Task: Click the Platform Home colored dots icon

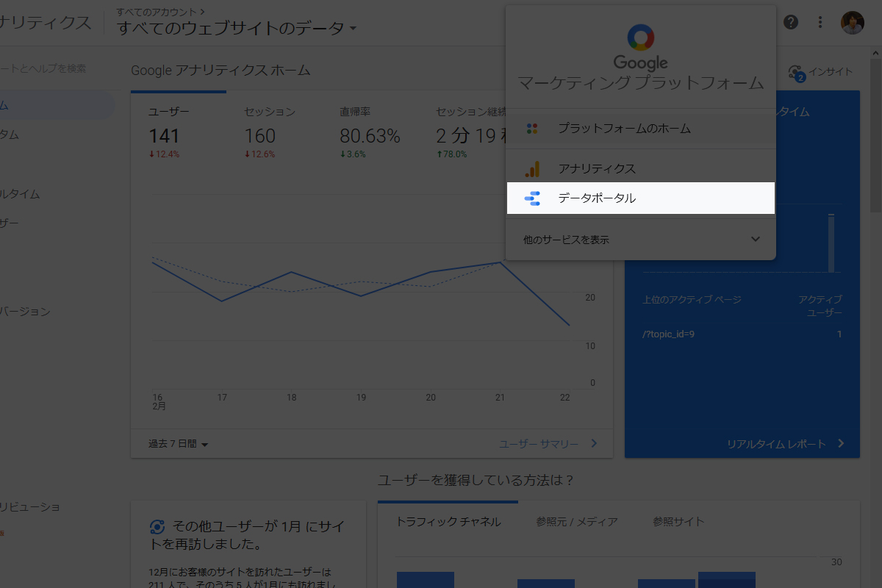Action: [532, 129]
